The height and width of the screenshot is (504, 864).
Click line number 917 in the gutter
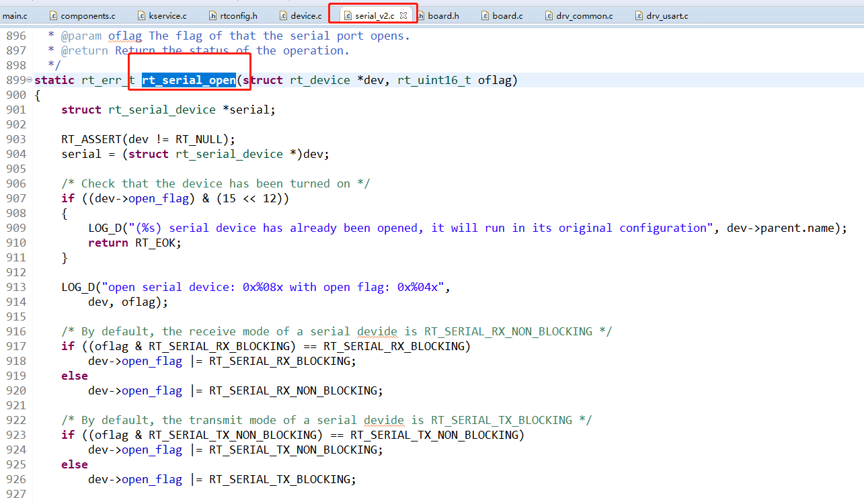tap(15, 346)
